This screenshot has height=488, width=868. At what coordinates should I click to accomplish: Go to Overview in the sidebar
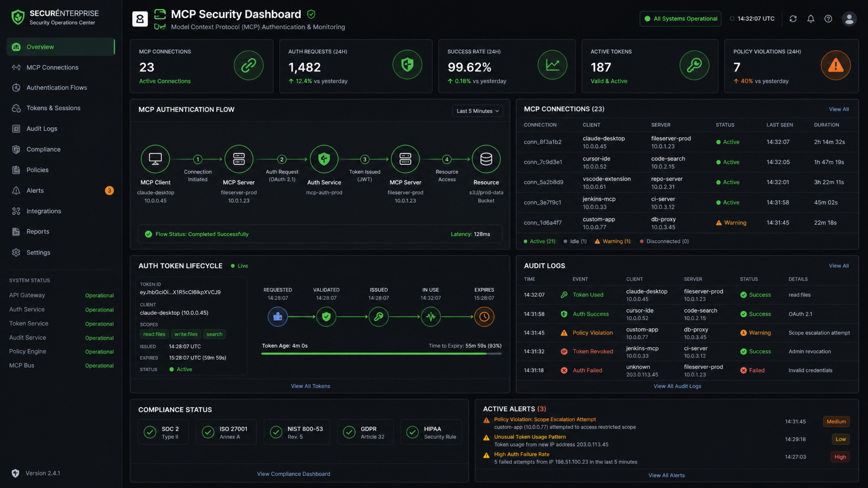point(61,47)
